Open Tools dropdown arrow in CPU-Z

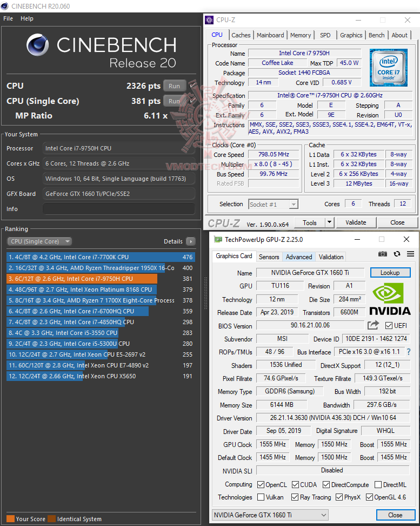(x=329, y=222)
